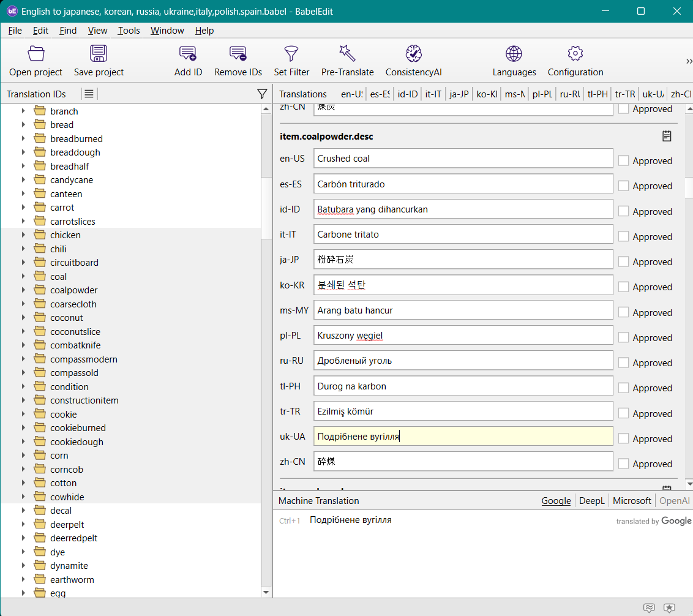Click the Add ID toolbar icon
This screenshot has width=693, height=616.
[188, 54]
